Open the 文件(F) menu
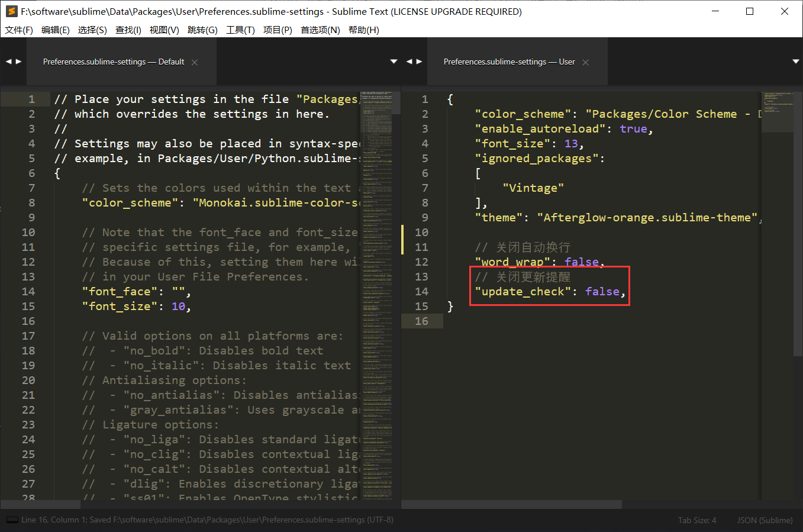This screenshot has height=532, width=803. (19, 30)
